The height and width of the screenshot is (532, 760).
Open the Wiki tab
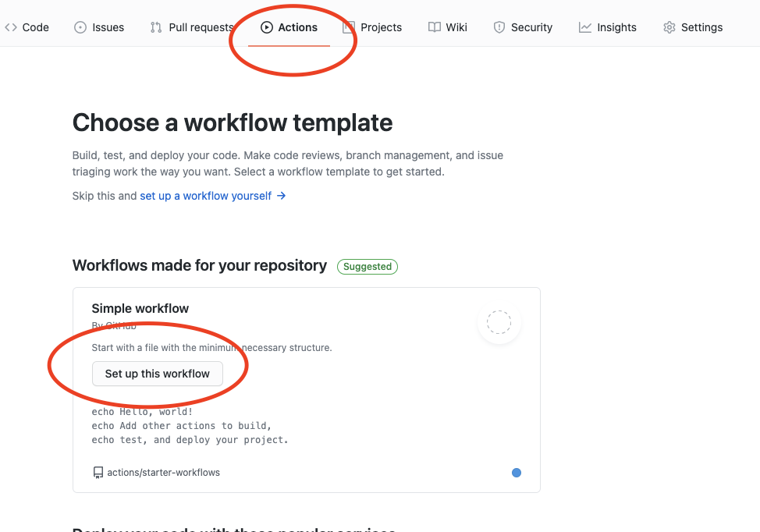point(448,27)
